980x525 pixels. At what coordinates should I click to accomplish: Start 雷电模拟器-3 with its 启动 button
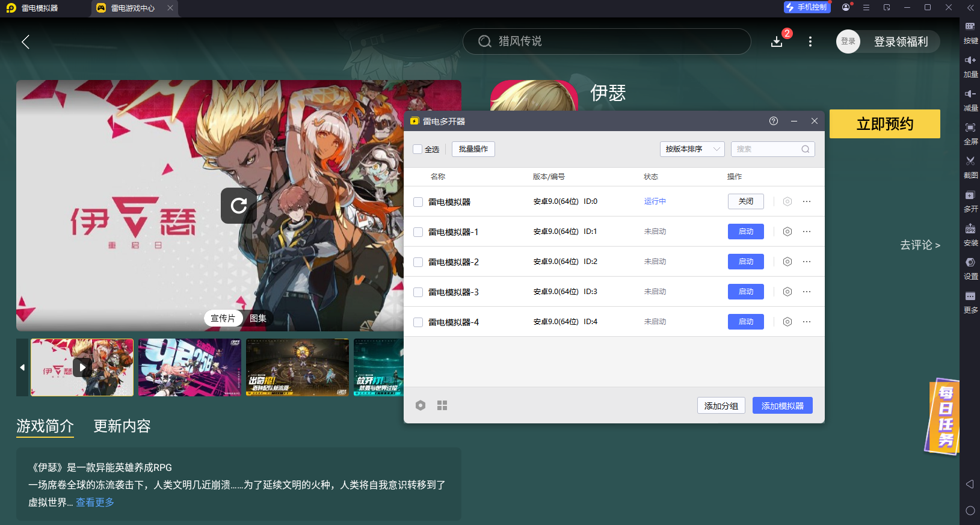click(746, 292)
